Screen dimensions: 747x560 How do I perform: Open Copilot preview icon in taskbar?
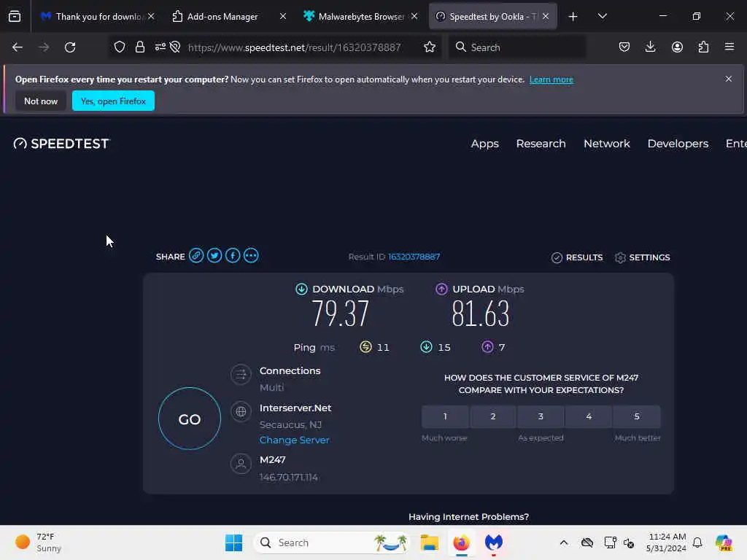click(x=724, y=542)
